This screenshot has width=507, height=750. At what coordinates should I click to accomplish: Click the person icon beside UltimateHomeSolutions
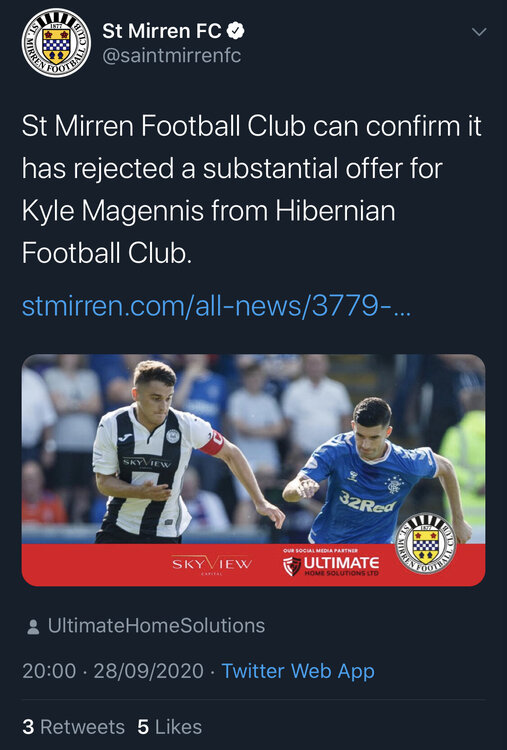[x=33, y=627]
